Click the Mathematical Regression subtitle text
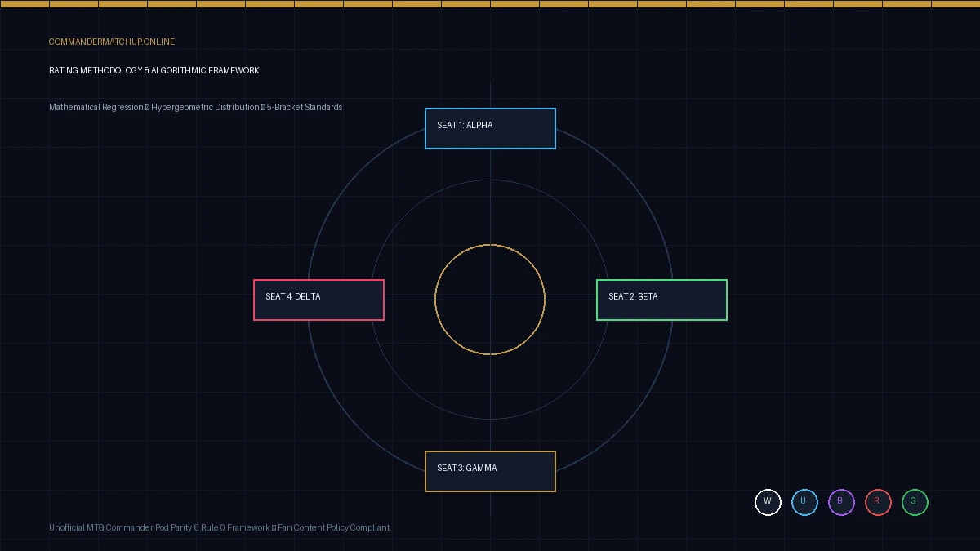980x551 pixels. 196,107
